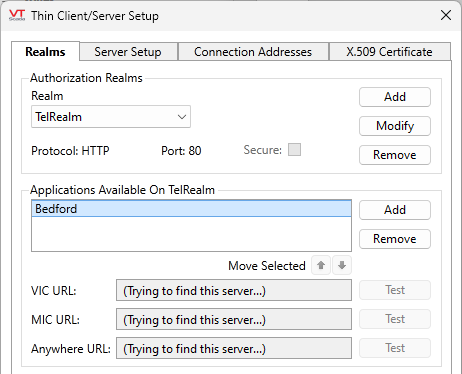The image size is (462, 374).
Task: Click the MIC URL field
Action: pyautogui.click(x=234, y=319)
